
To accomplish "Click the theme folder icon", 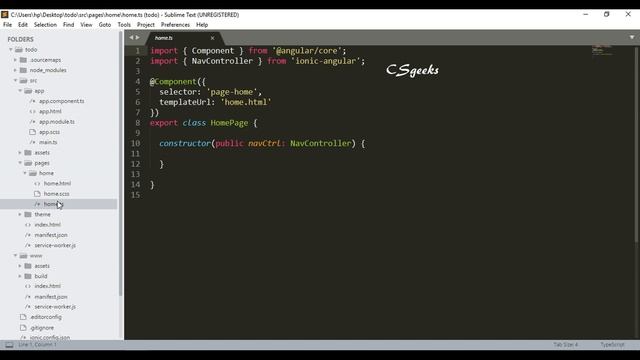I will pyautogui.click(x=28, y=214).
